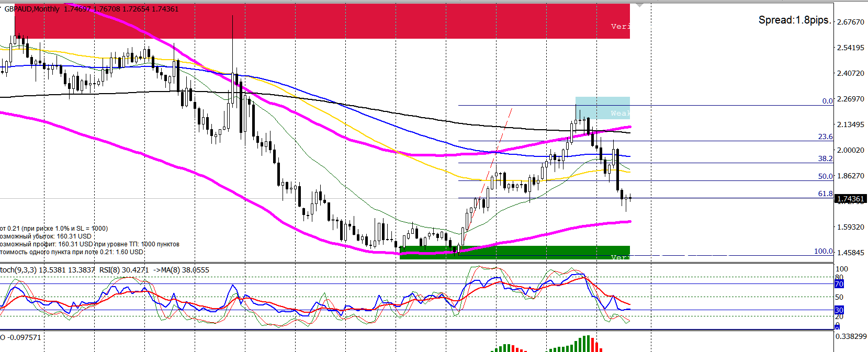Viewport: 868px width, 352px height.
Task: Click the chart shift triangle marker
Action: [x=639, y=5]
